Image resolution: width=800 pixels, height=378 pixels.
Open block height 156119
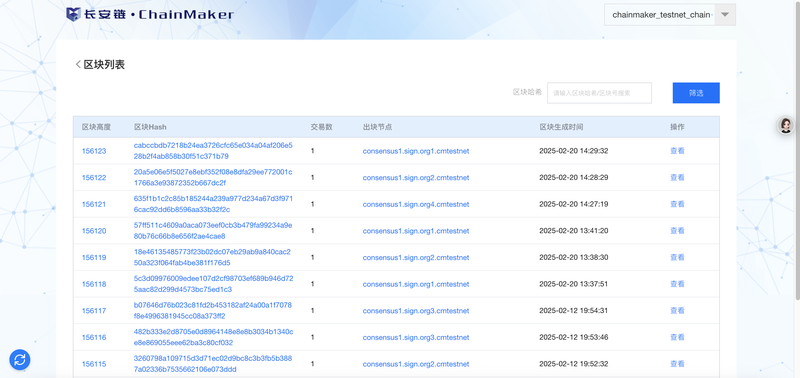(x=94, y=257)
